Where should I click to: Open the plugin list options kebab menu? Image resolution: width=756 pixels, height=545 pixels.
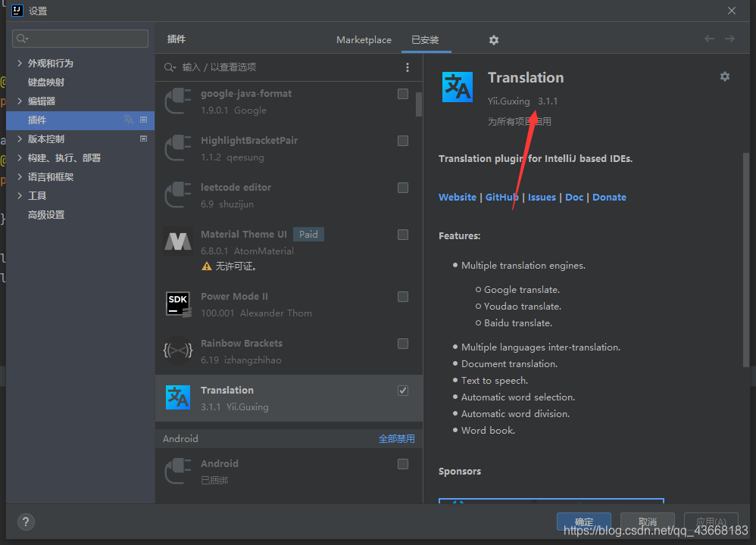408,67
